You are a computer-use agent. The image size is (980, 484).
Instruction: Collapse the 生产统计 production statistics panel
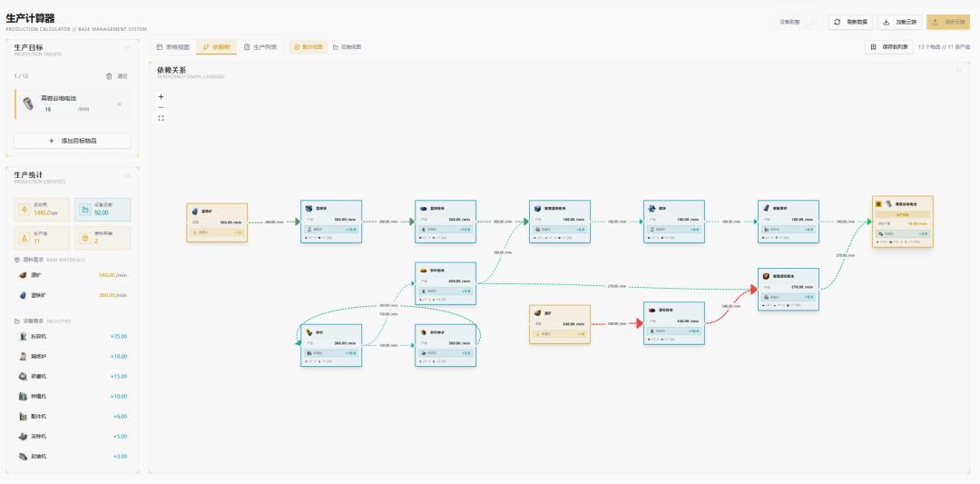pyautogui.click(x=128, y=175)
